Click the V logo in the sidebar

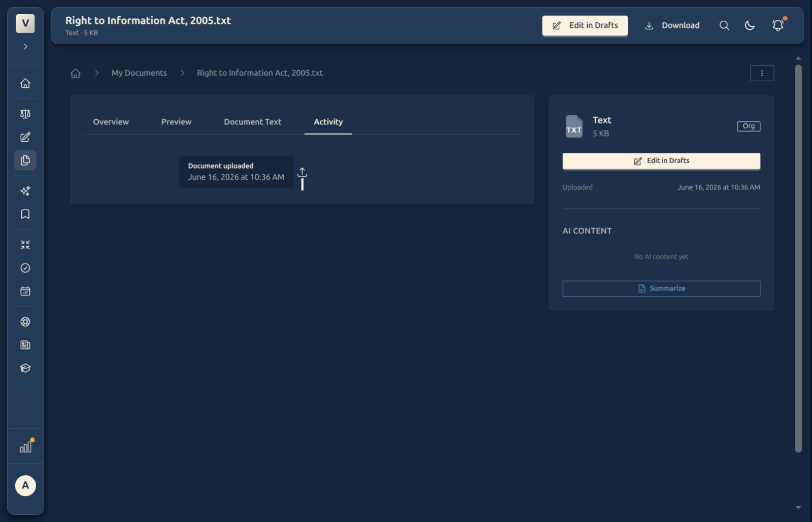pos(25,23)
